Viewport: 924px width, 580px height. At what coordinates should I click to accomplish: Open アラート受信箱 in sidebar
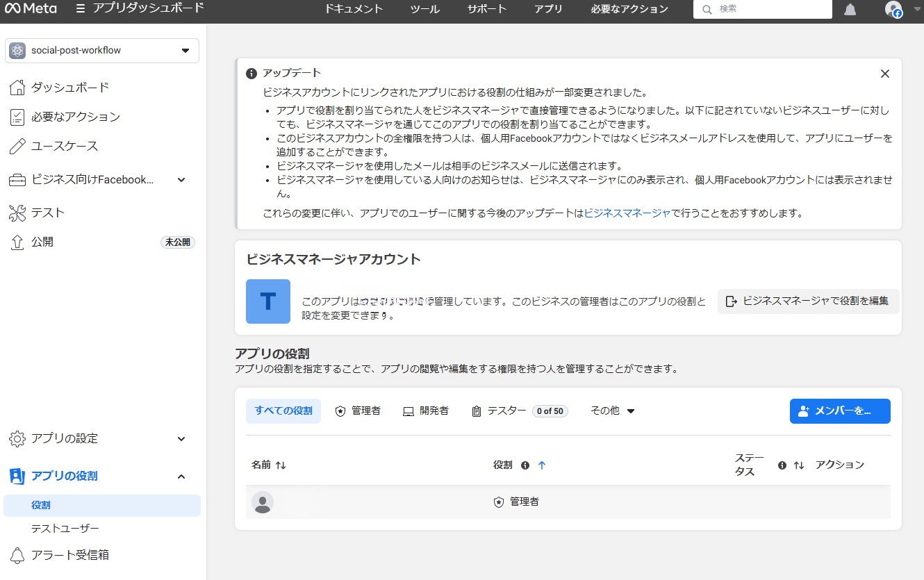tap(69, 555)
